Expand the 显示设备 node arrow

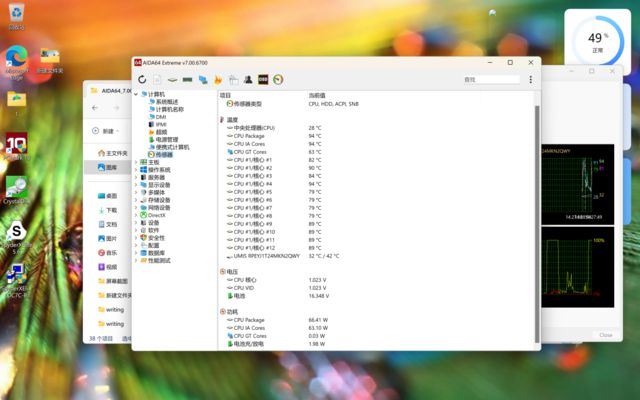136,185
